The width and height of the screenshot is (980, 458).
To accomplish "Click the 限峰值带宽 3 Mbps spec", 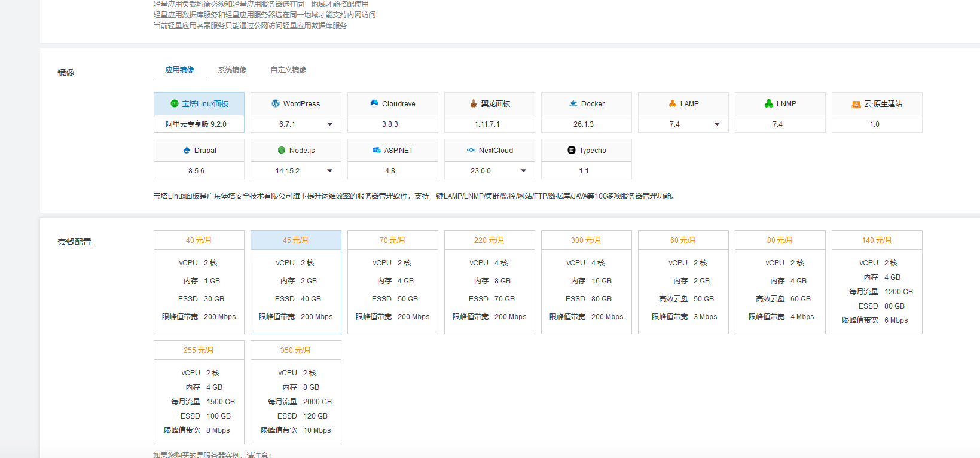I will [x=685, y=317].
